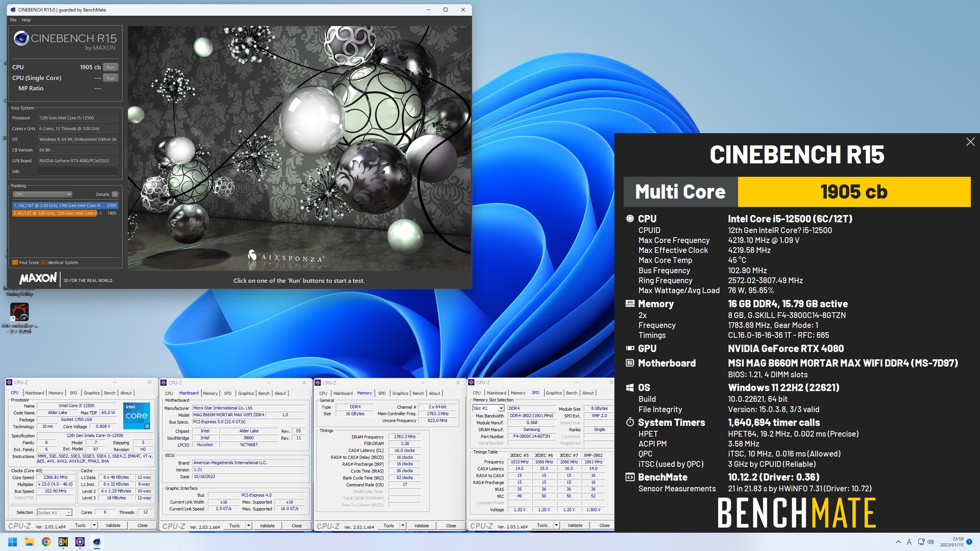
Task: Open the IME input mode indicator
Action: 909,542
